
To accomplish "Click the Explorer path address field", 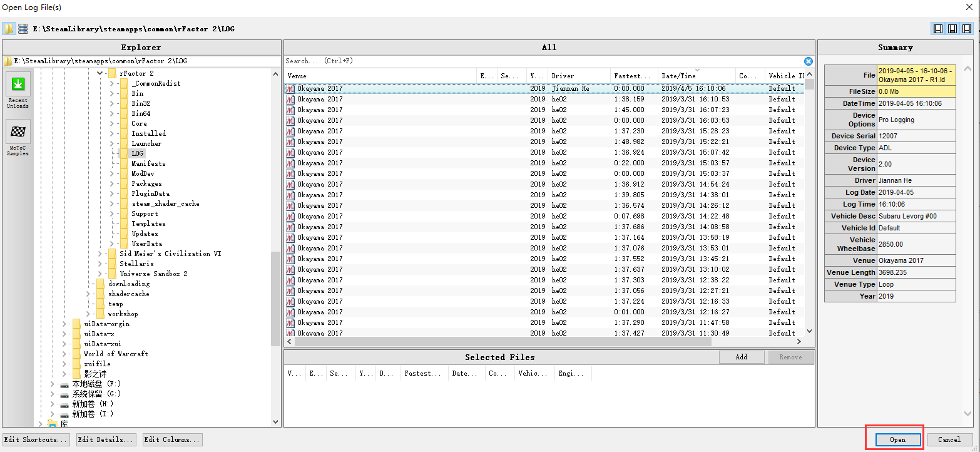I will pyautogui.click(x=141, y=61).
